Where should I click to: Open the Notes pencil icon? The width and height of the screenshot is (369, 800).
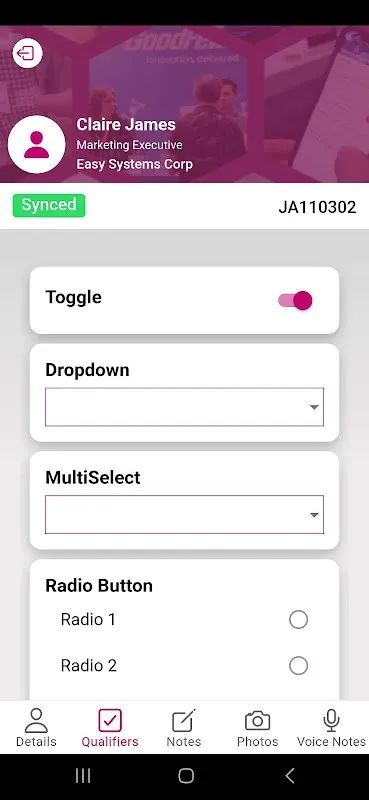[184, 720]
